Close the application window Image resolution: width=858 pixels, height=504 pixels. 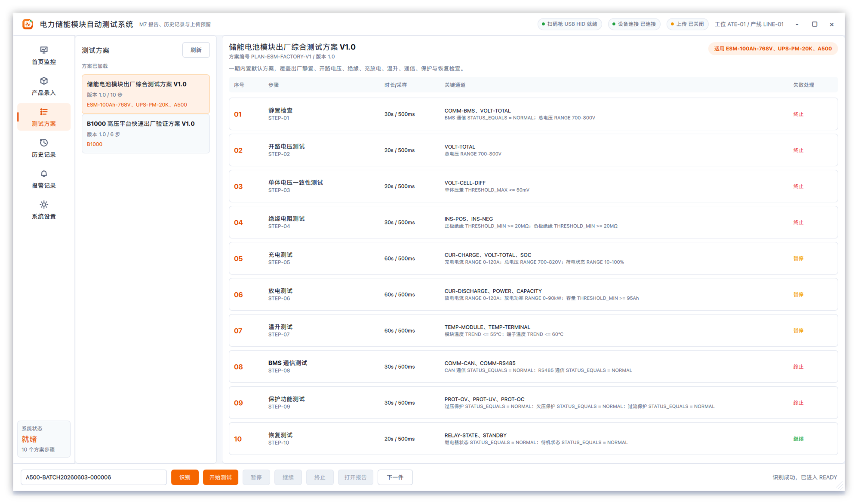[x=831, y=24]
